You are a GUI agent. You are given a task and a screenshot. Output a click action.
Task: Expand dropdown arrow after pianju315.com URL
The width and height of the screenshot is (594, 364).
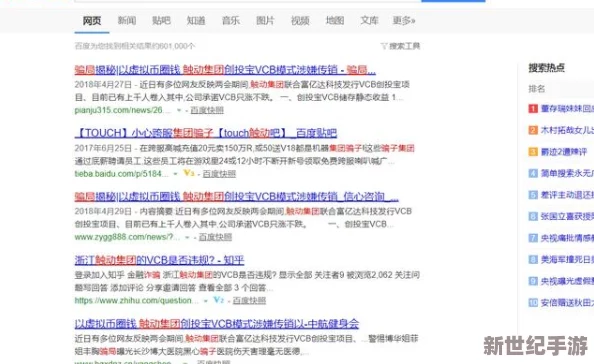(x=179, y=111)
